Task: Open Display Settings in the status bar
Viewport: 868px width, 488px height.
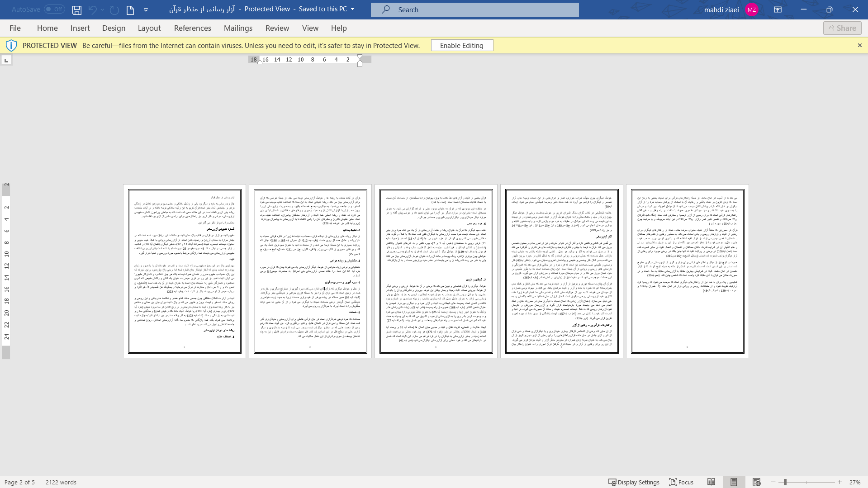Action: point(634,482)
